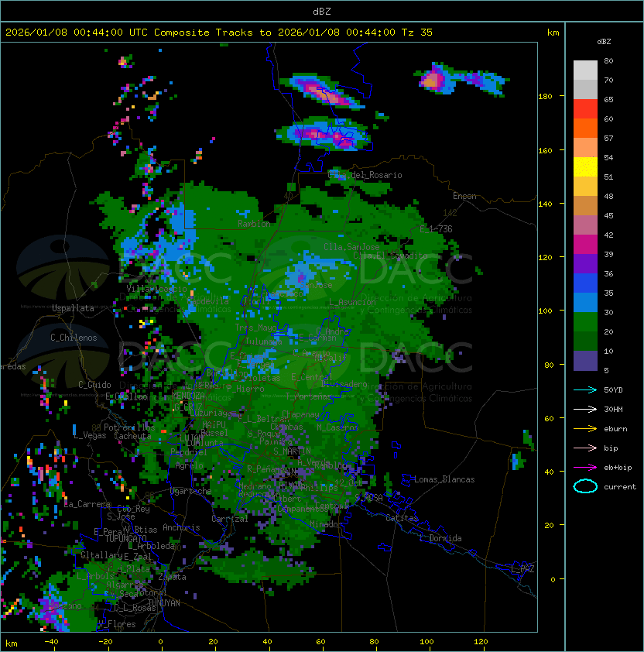Click the 'Agrelo' place label
The image size is (644, 652).
click(x=189, y=465)
